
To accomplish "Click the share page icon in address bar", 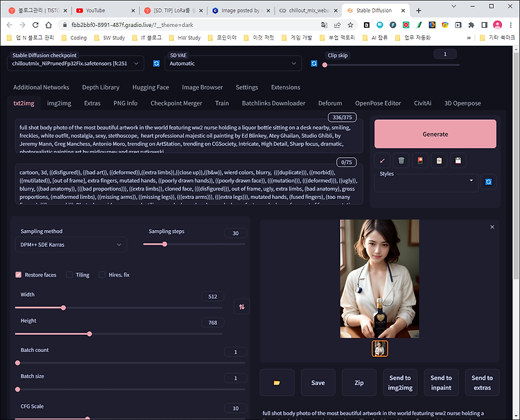I will [337, 25].
